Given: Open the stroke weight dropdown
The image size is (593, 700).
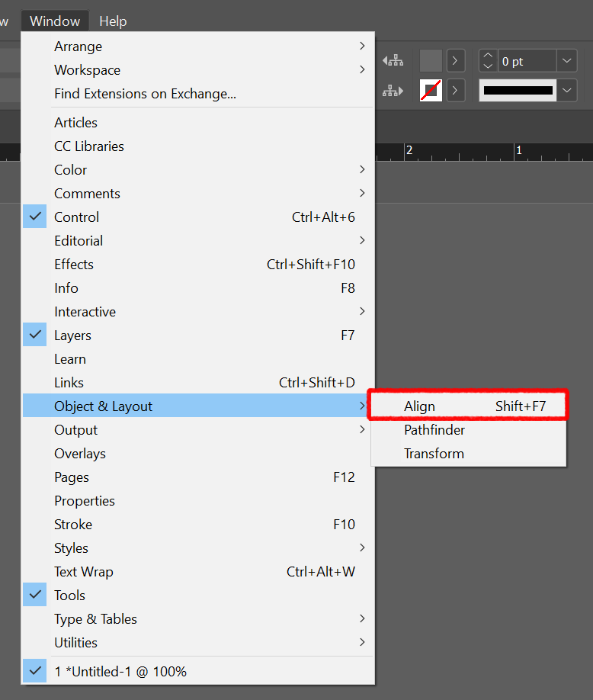Looking at the screenshot, I should (567, 61).
